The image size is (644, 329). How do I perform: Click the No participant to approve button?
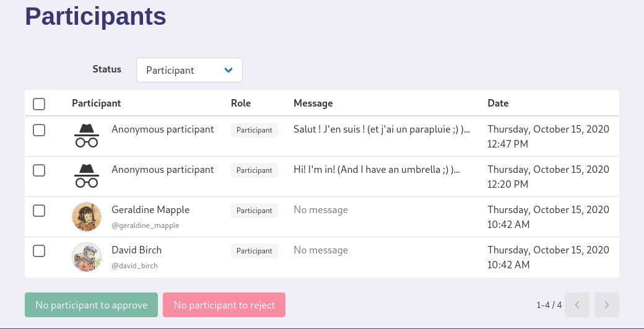pos(91,305)
